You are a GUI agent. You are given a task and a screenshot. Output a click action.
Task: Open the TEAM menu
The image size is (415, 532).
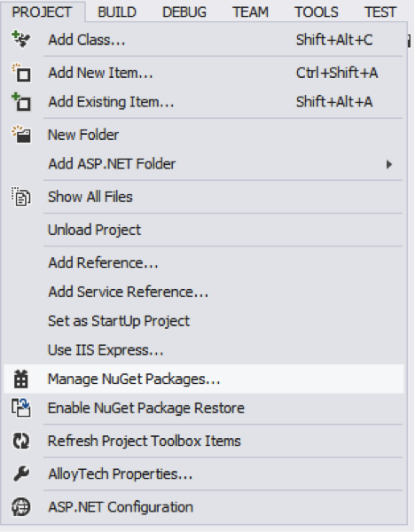point(250,12)
